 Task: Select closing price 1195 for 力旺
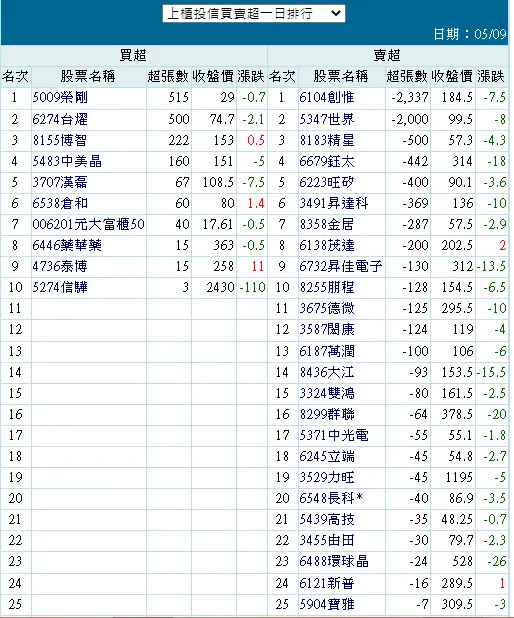(459, 477)
